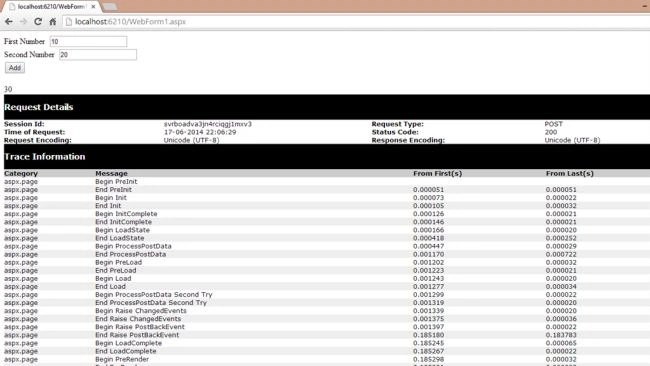The height and width of the screenshot is (366, 650).
Task: Click the Trace Information heading
Action: tap(45, 157)
